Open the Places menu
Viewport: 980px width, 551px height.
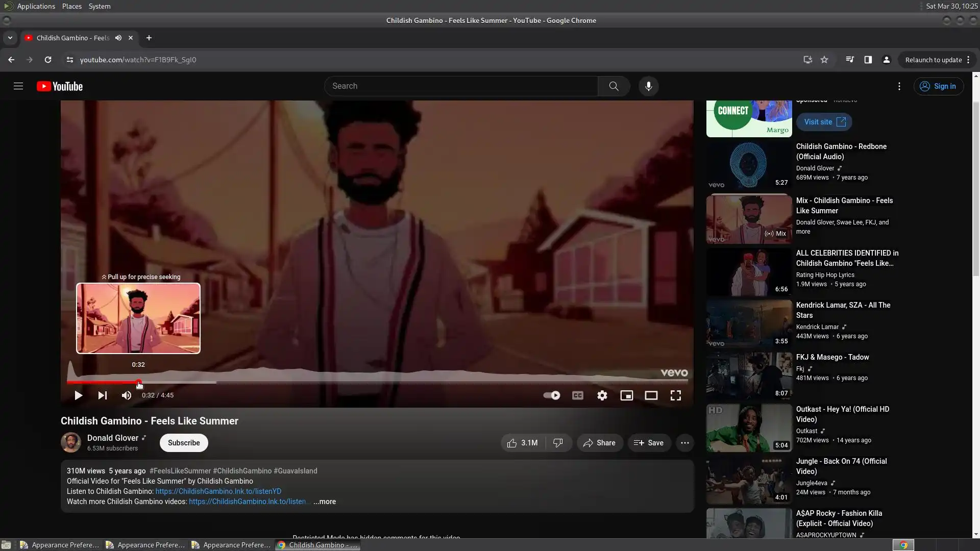pos(71,6)
